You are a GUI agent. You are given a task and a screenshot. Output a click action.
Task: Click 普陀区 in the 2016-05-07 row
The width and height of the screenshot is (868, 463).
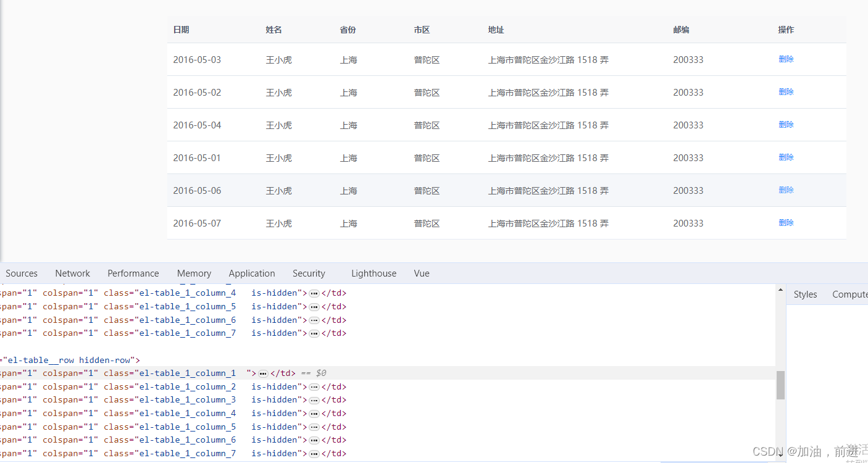[x=427, y=223]
